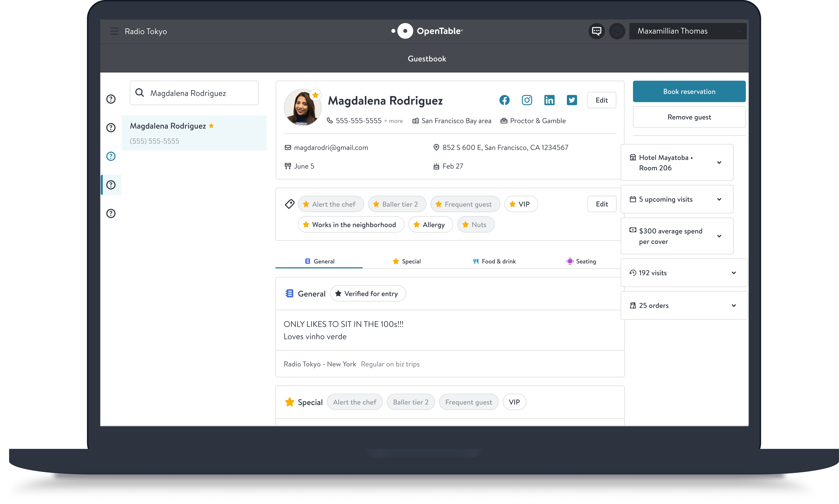Expand the Hotel Mayatoba Room 206 panel

coord(677,163)
